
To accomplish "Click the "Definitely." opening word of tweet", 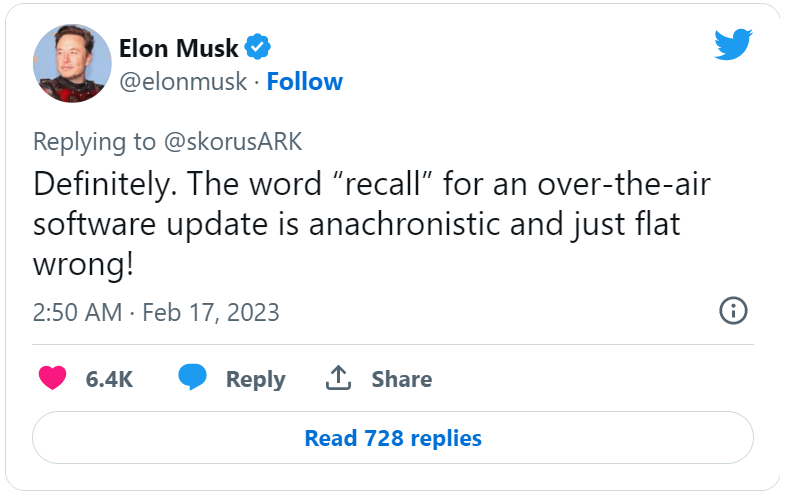I will 105,184.
